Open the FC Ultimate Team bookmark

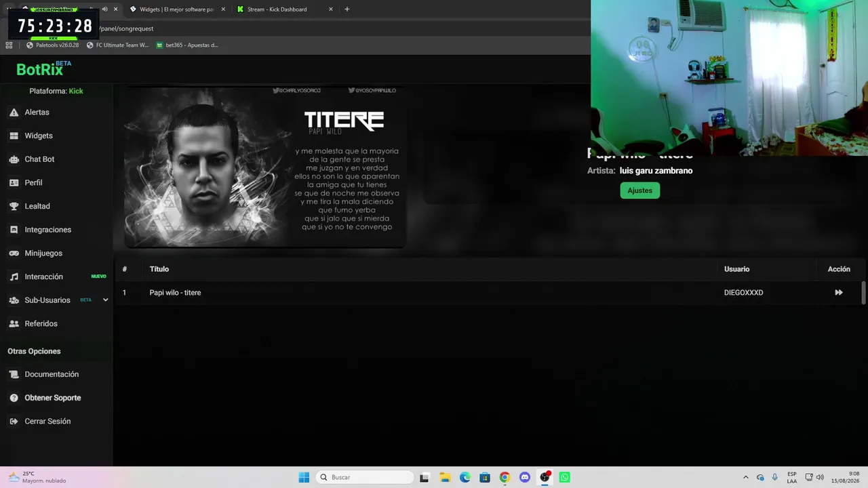[x=117, y=45]
